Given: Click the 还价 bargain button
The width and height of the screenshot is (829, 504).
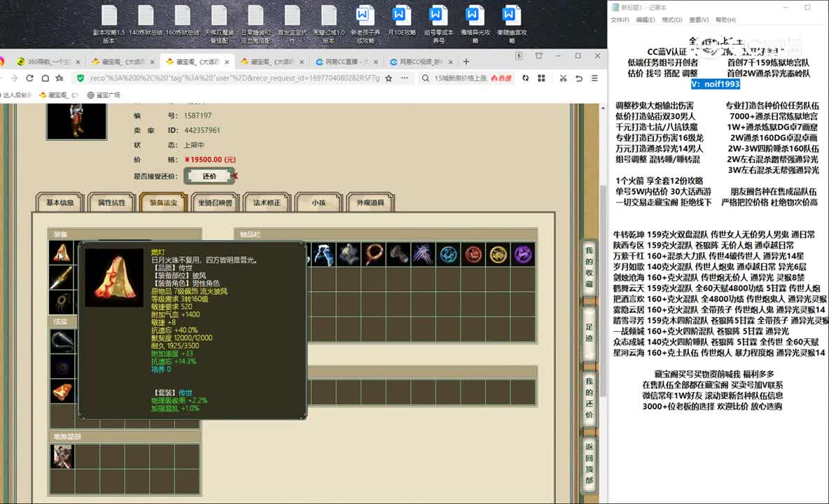Looking at the screenshot, I should (x=209, y=176).
